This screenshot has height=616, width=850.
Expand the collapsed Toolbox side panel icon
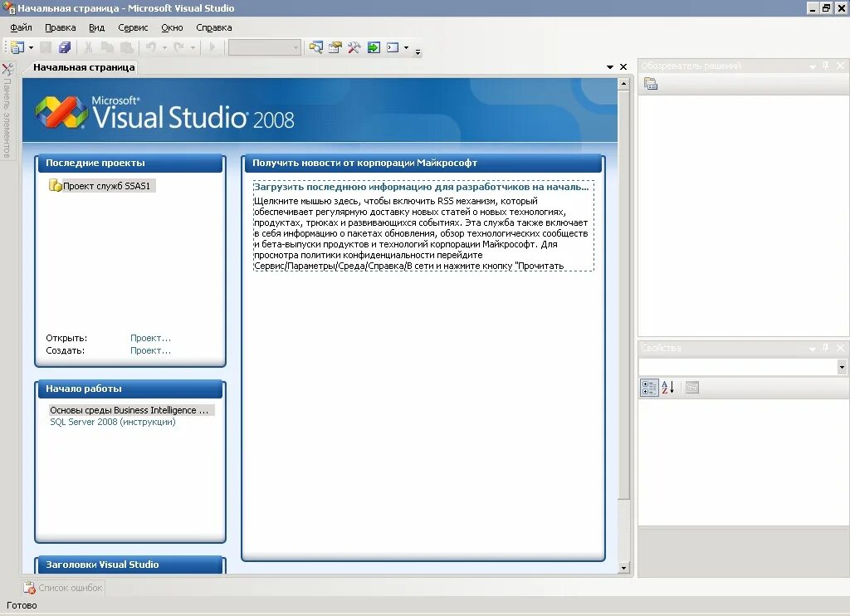(7, 69)
